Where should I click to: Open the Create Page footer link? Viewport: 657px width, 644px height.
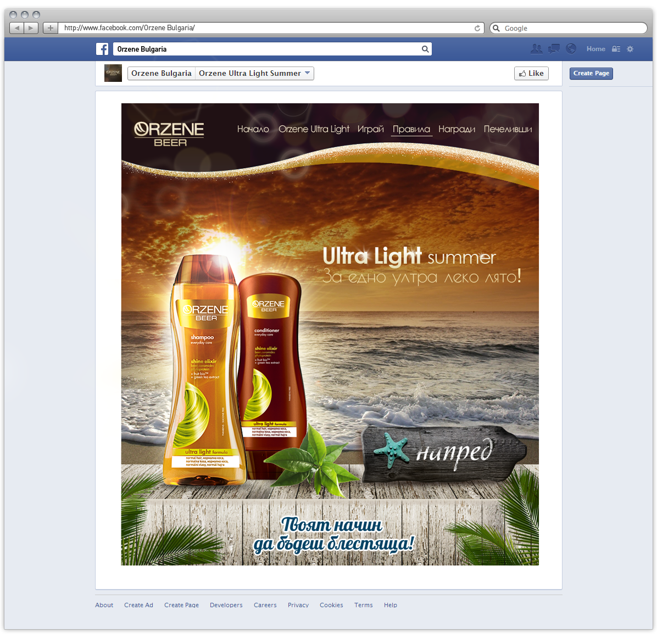181,605
